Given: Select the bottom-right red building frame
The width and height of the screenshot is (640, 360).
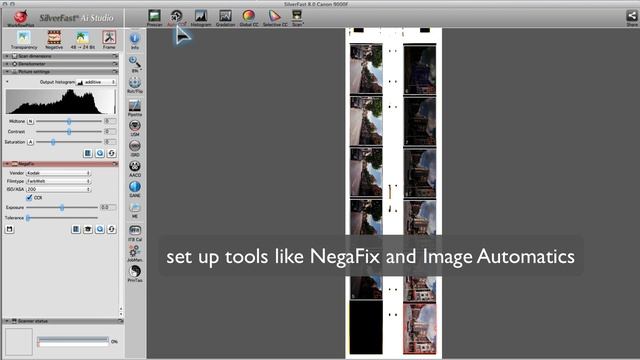Looking at the screenshot, I should point(420,329).
